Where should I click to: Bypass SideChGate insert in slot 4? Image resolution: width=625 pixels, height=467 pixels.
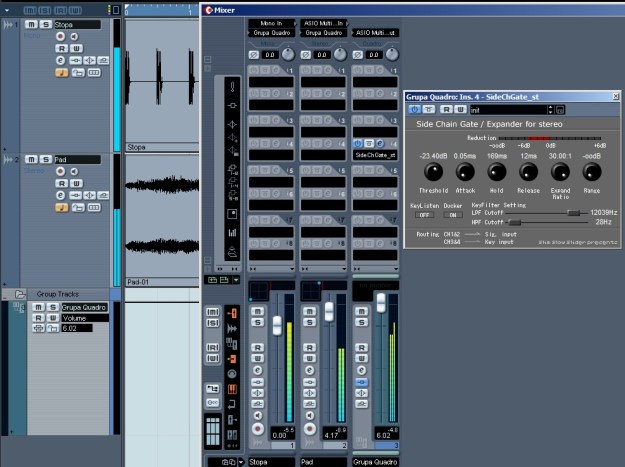pos(359,143)
